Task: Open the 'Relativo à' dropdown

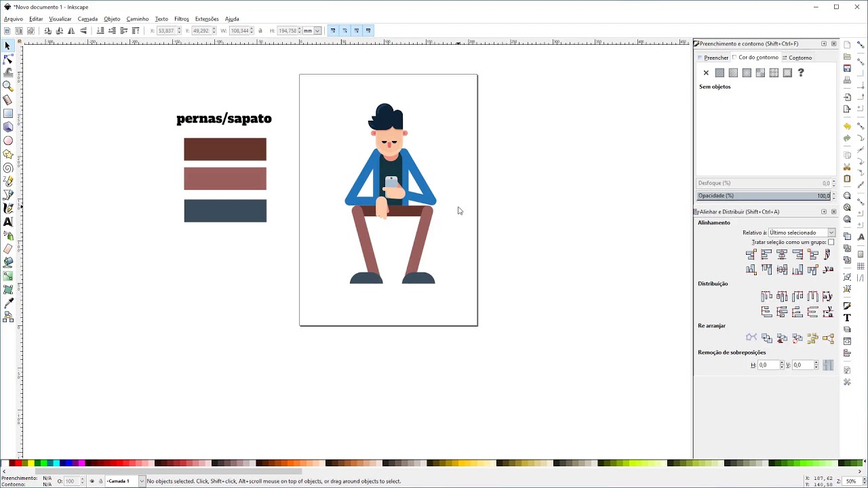Action: pyautogui.click(x=802, y=232)
